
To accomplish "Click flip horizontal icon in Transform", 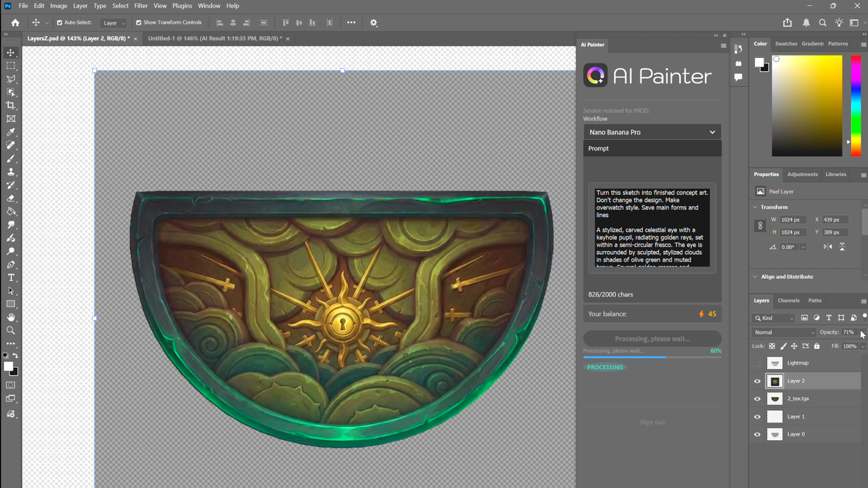I will (x=828, y=247).
